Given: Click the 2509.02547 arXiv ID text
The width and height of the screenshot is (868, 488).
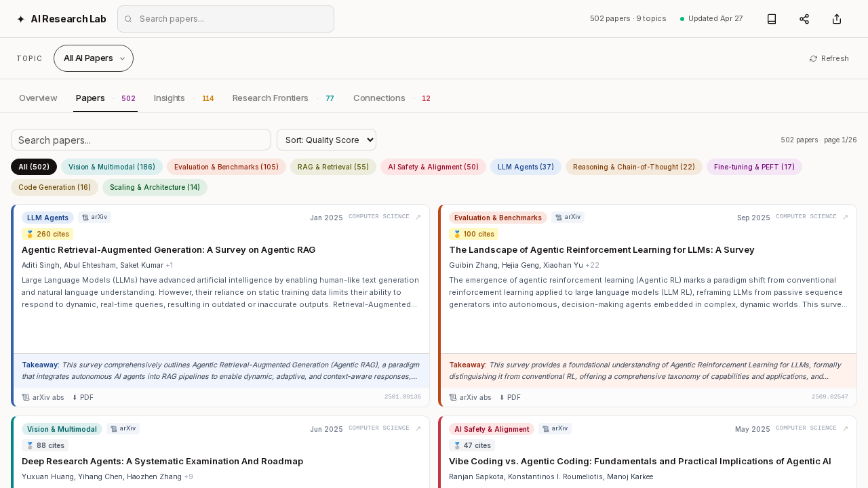Looking at the screenshot, I should click(x=830, y=397).
